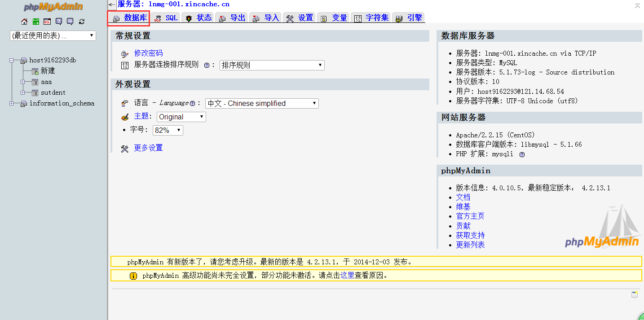The image size is (644, 320).
Task: Open the 更多设置 link
Action: (x=148, y=148)
